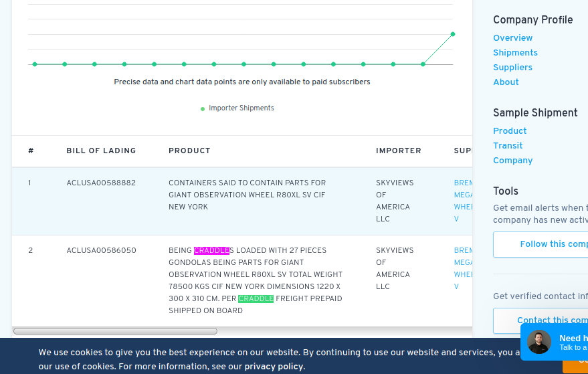The height and width of the screenshot is (374, 588).
Task: Click the horizontal table scrollbar
Action: (x=115, y=331)
